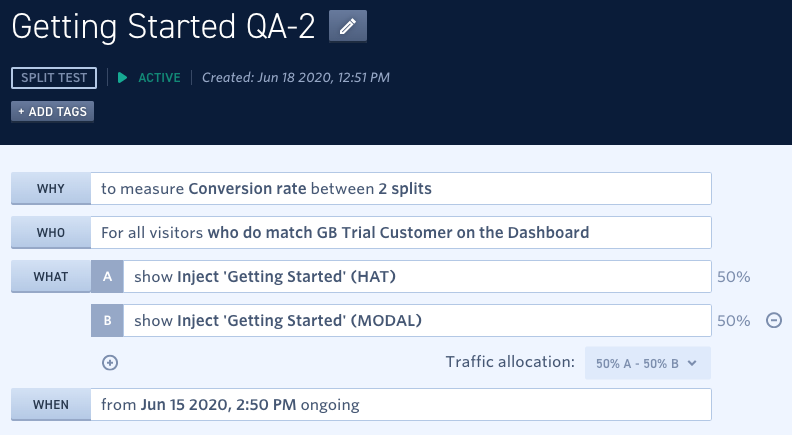Click the SPLIT TEST label badge
The width and height of the screenshot is (792, 435).
54,78
